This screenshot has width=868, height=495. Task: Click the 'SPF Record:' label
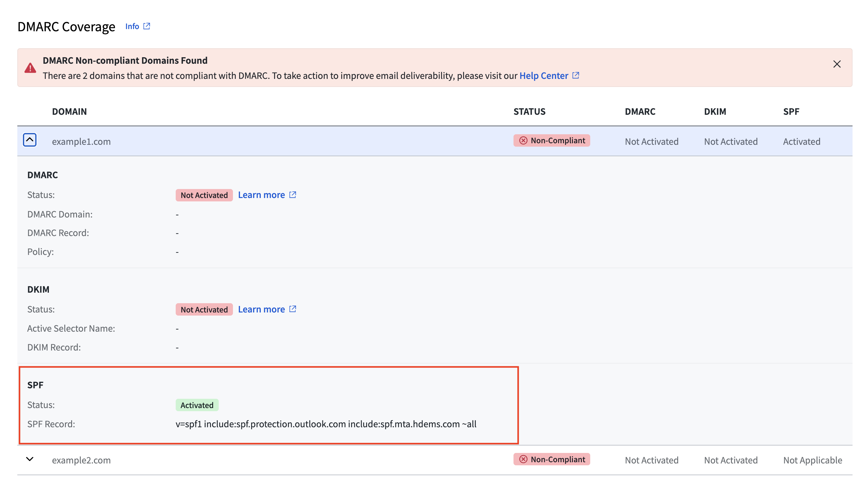[x=51, y=424]
